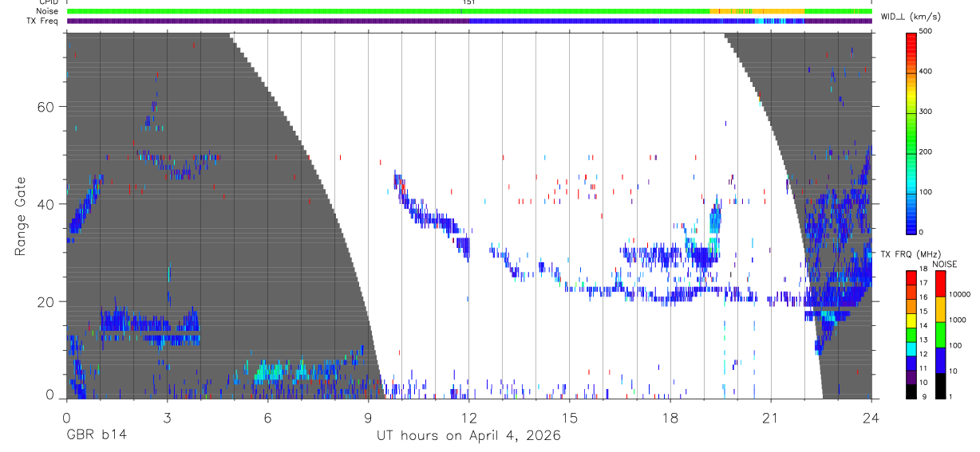
Task: Click 'UT hours on April 4, 2026' axis title
Action: 468,436
